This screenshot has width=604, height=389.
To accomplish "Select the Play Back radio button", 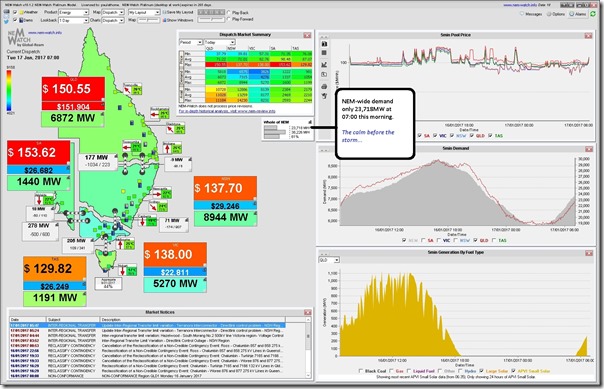I will (x=229, y=13).
